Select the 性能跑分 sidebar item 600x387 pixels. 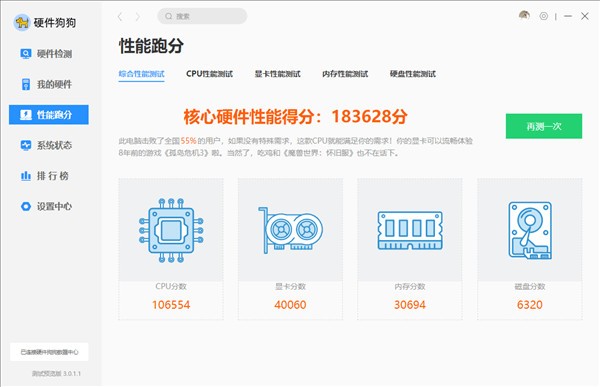(49, 114)
